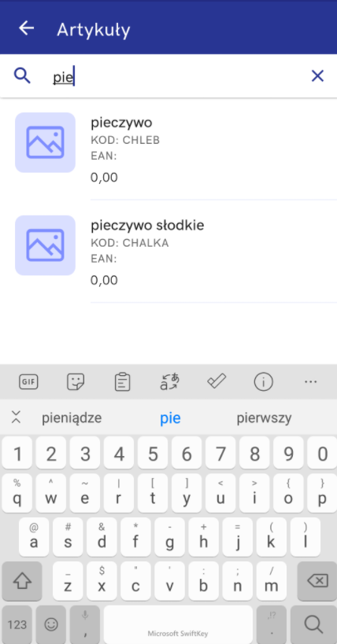Screen dimensions: 337x644
Task: Open the info icon on the keyboard toolbar
Action: pos(263,382)
